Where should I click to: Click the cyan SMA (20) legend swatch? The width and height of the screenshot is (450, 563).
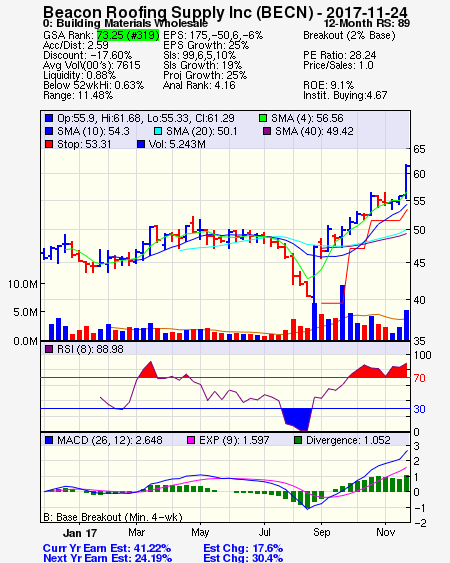click(158, 131)
